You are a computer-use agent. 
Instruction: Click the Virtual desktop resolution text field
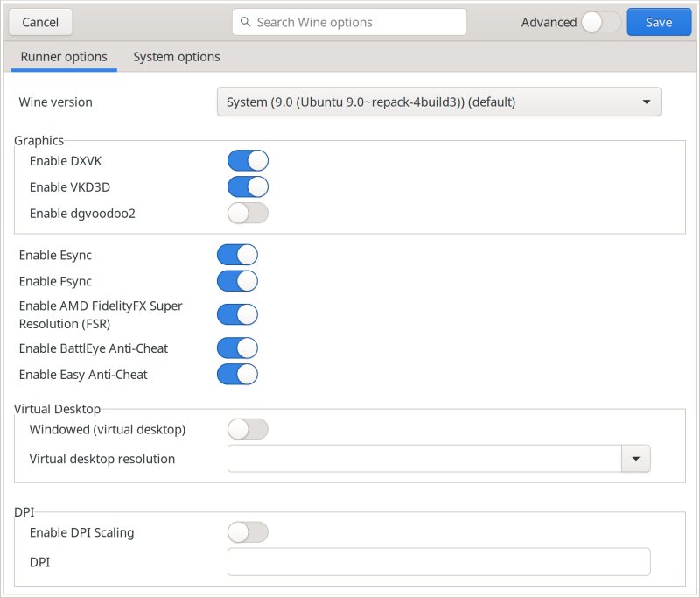click(x=424, y=459)
